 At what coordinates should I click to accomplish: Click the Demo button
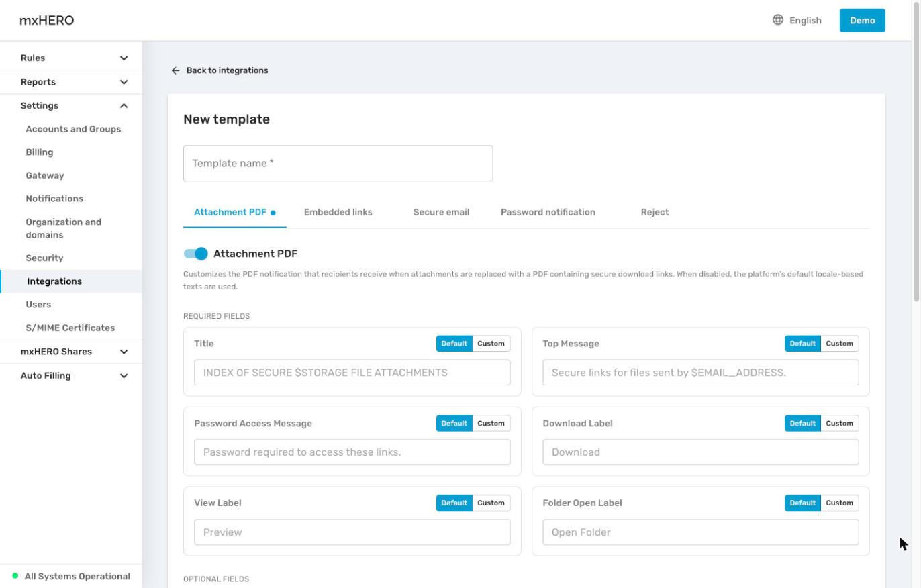(x=862, y=20)
